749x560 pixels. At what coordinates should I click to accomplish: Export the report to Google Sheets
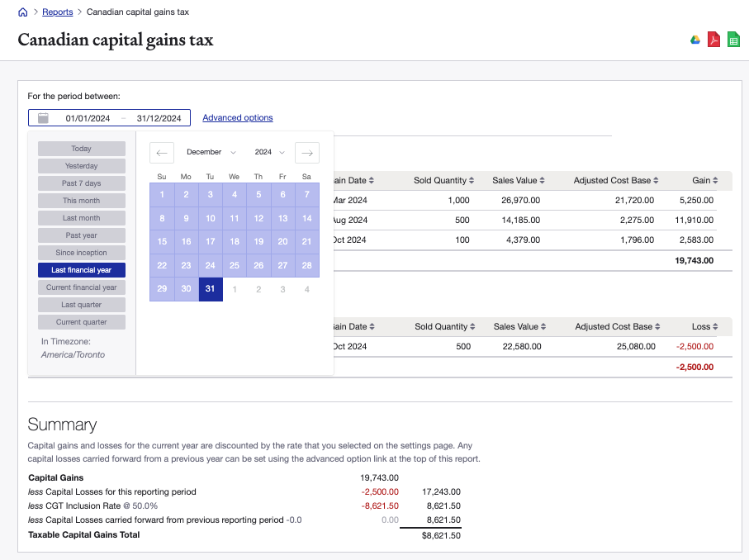tap(733, 40)
